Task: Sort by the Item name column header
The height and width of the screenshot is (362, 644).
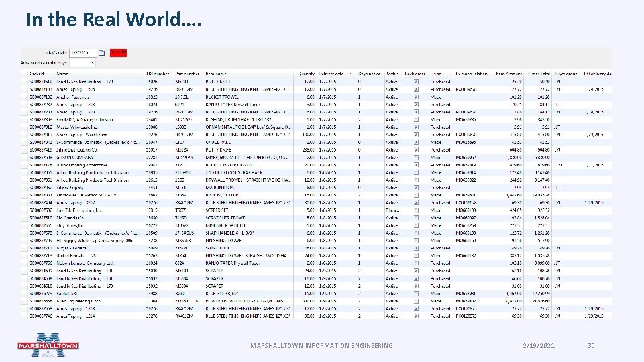Action: coord(216,74)
